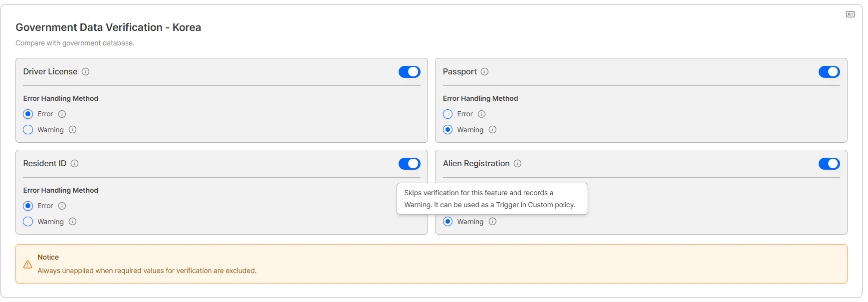Image resolution: width=868 pixels, height=302 pixels.
Task: Click Passport Error option info icon
Action: coord(482,114)
